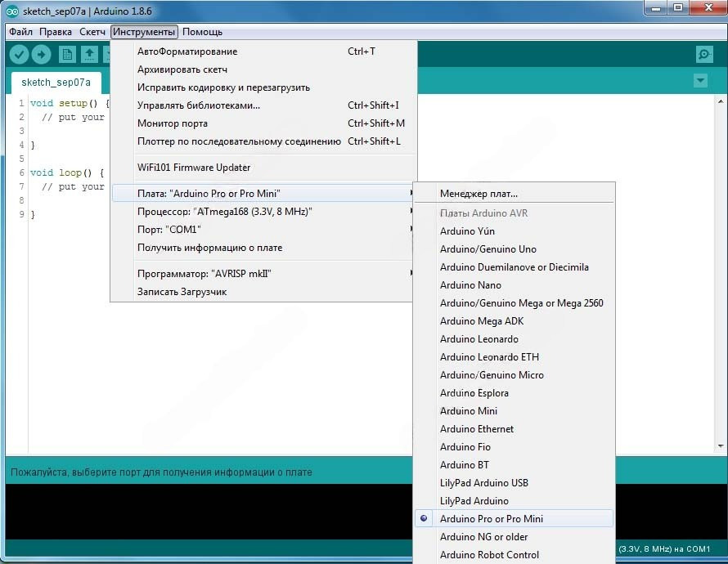
Task: Select Монитор порта menu entry
Action: pos(173,123)
